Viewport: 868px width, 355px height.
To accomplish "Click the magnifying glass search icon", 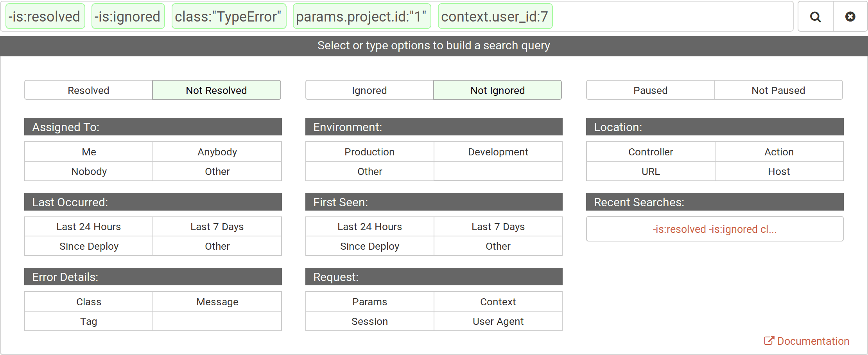I will [815, 16].
